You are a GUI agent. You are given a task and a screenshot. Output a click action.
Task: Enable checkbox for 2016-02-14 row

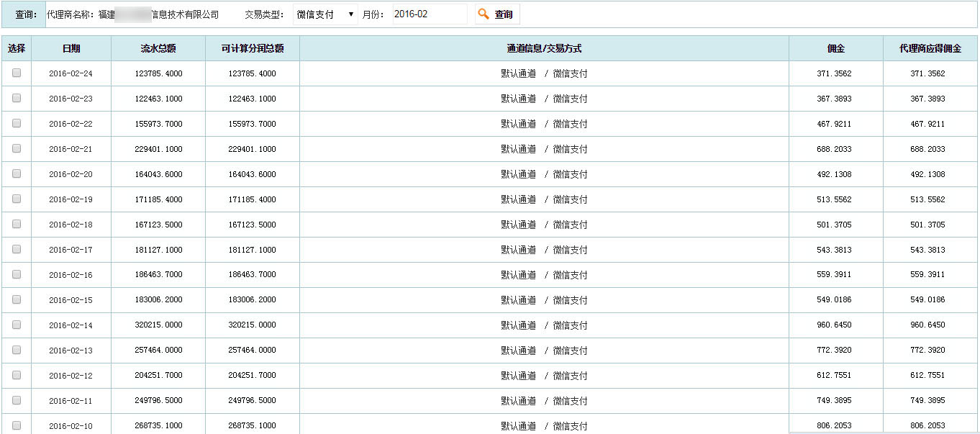tap(17, 325)
